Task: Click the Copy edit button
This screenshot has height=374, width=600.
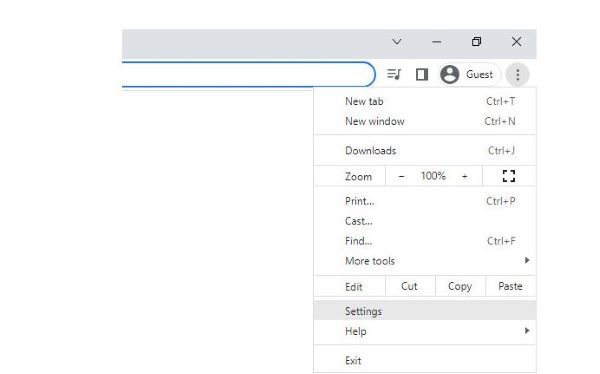Action: (x=460, y=286)
